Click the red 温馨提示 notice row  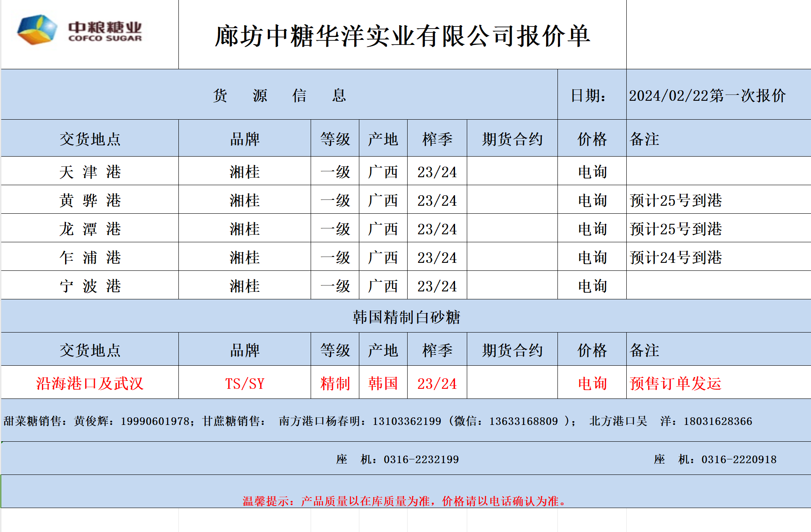tap(405, 501)
